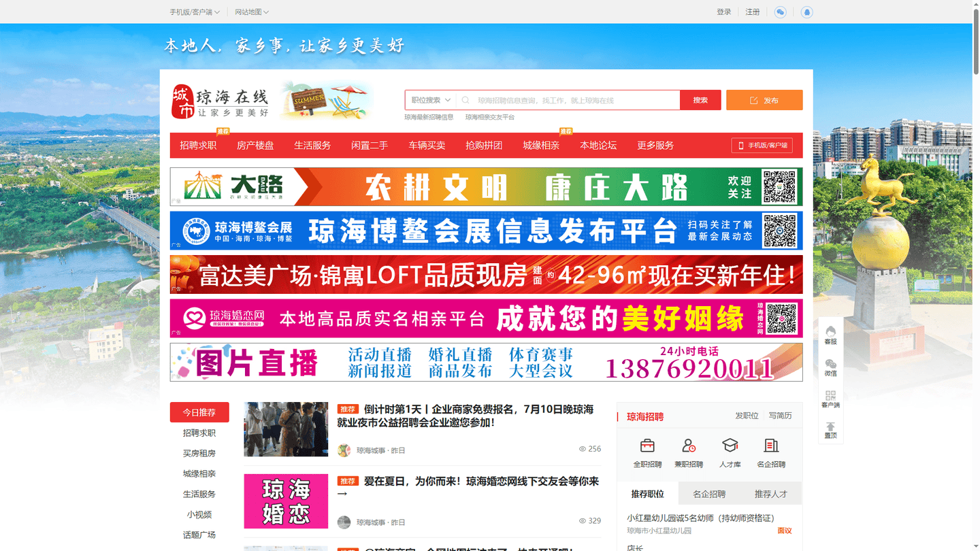Viewport: 980px width, 551px height.
Task: Expand the 手机版/客户端 top dropdown
Action: coord(195,12)
